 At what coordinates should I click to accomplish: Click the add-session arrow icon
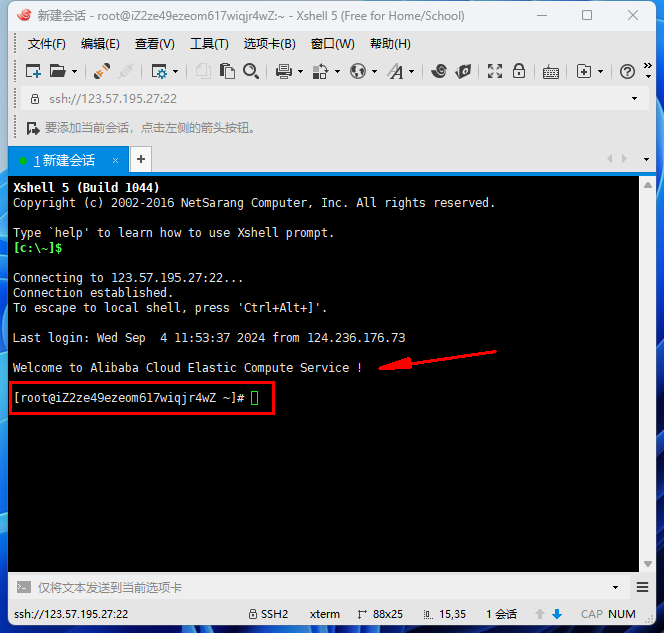[x=33, y=128]
